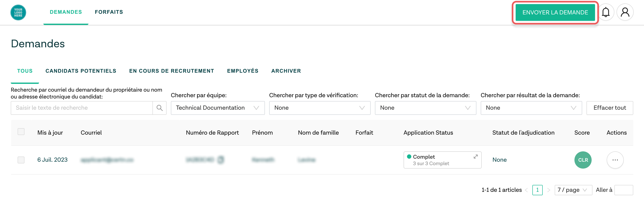Check the checkbox for the 6 Juil. 2023 row
Viewport: 644px width, 209px height.
[x=21, y=160]
